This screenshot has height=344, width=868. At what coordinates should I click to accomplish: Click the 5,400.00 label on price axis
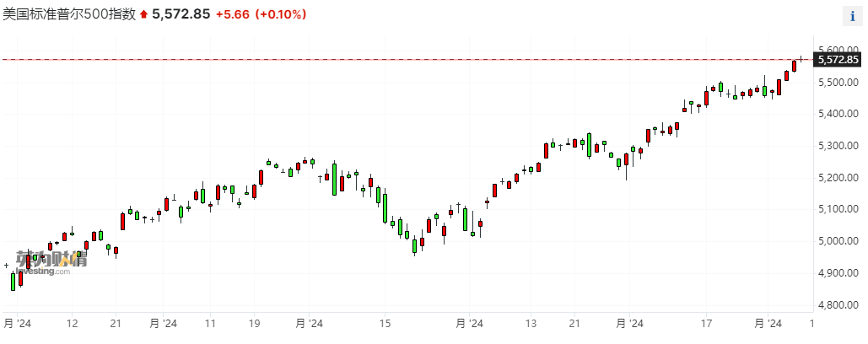(838, 115)
